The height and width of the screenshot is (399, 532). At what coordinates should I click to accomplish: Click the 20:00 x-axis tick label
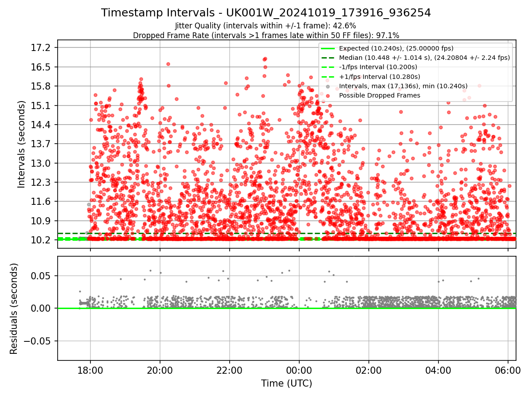160,370
